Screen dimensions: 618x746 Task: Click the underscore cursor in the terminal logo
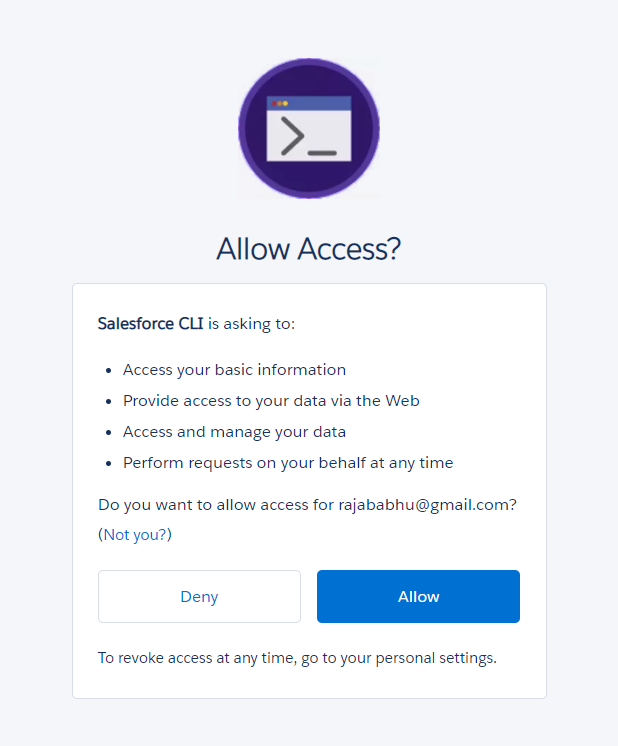(x=322, y=152)
